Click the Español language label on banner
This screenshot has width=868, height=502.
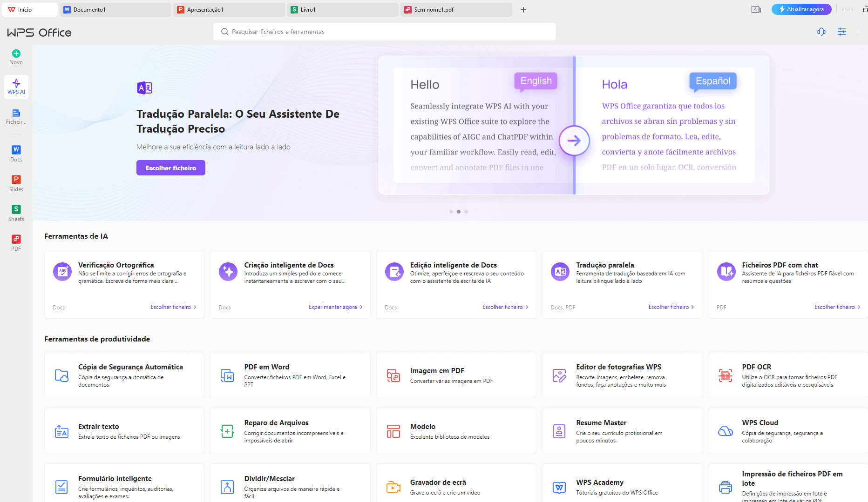point(713,81)
